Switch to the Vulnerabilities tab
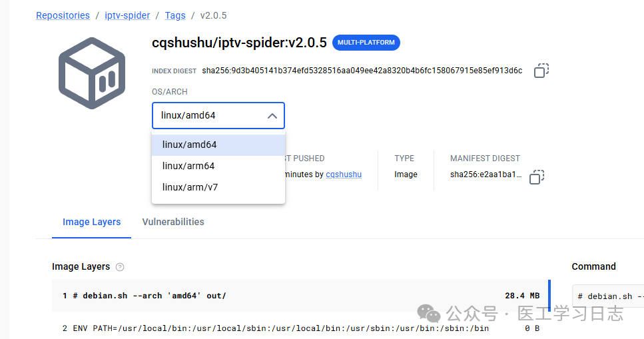The width and height of the screenshot is (644, 339). click(x=173, y=222)
